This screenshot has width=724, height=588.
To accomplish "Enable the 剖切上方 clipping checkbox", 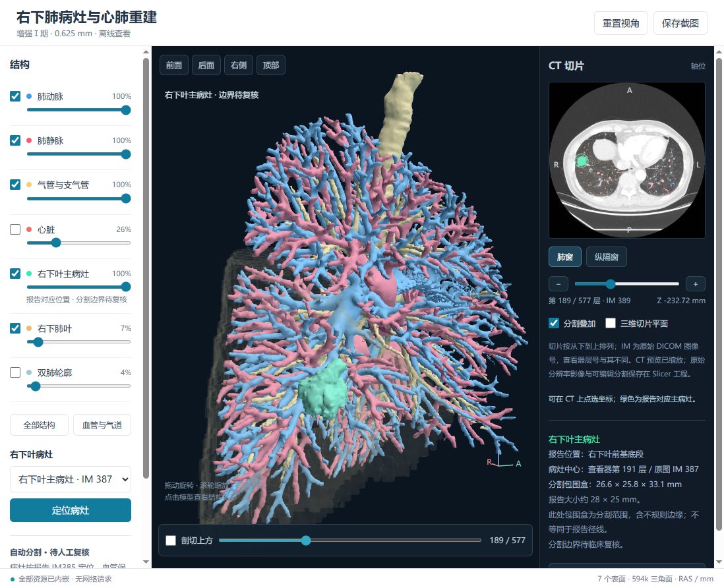I will click(x=171, y=541).
